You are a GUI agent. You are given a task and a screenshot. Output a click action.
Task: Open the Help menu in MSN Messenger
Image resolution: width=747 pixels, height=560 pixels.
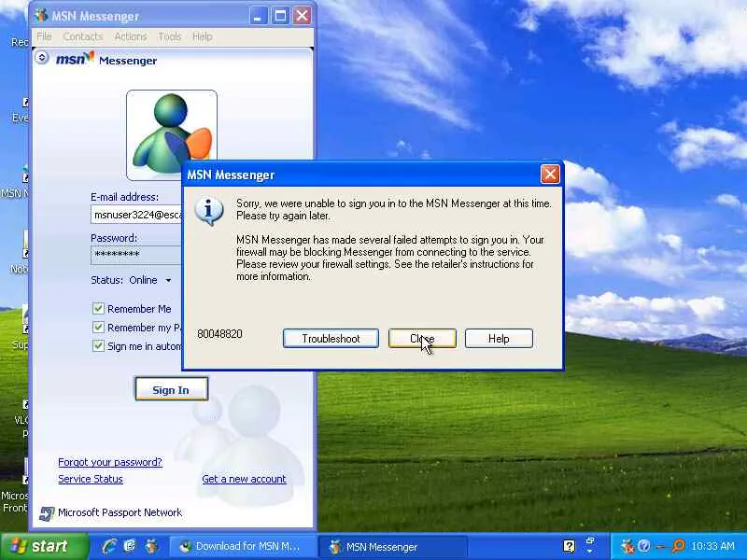coord(203,36)
